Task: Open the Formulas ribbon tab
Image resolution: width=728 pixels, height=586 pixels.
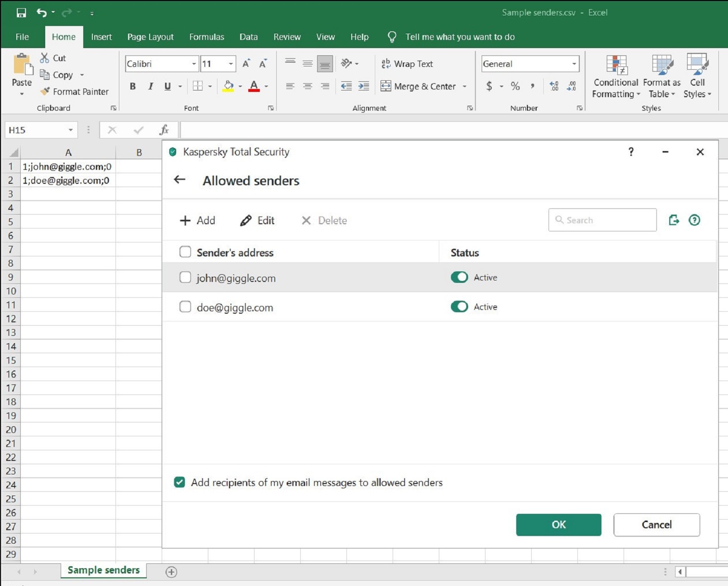Action: click(206, 37)
